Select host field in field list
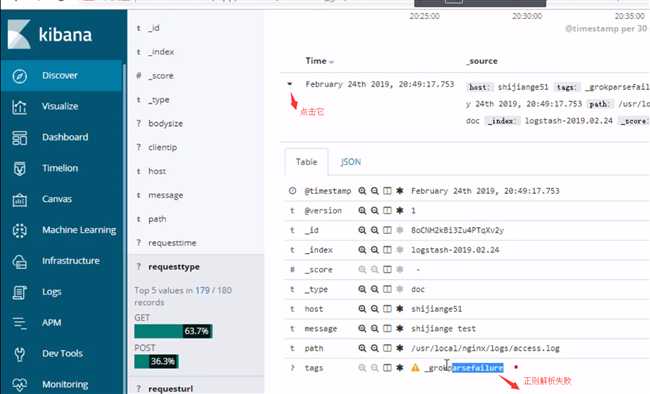This screenshot has width=650, height=394. click(x=157, y=171)
